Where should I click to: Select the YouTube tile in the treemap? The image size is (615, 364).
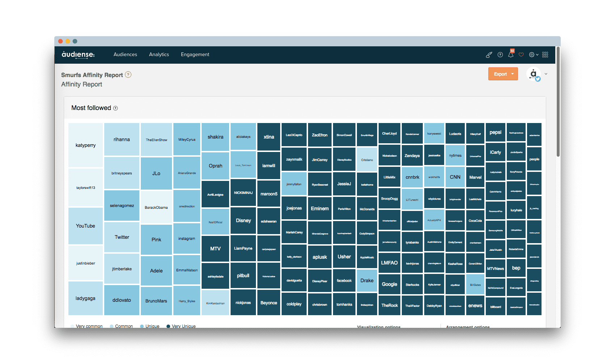(85, 226)
